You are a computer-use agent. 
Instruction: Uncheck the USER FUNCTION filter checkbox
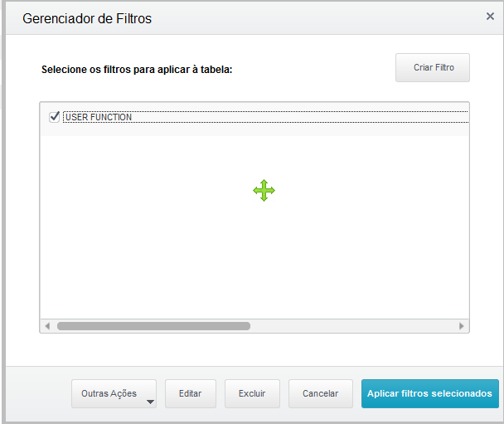55,117
